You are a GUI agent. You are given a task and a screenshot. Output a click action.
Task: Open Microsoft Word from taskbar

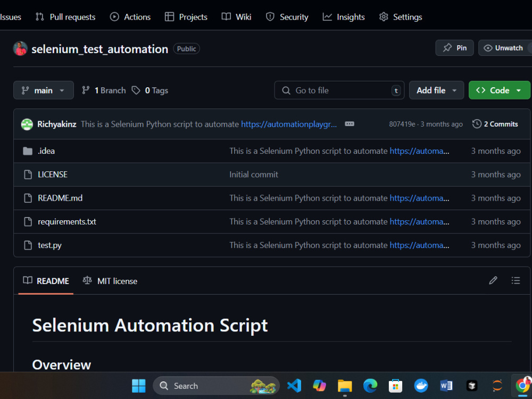click(446, 386)
